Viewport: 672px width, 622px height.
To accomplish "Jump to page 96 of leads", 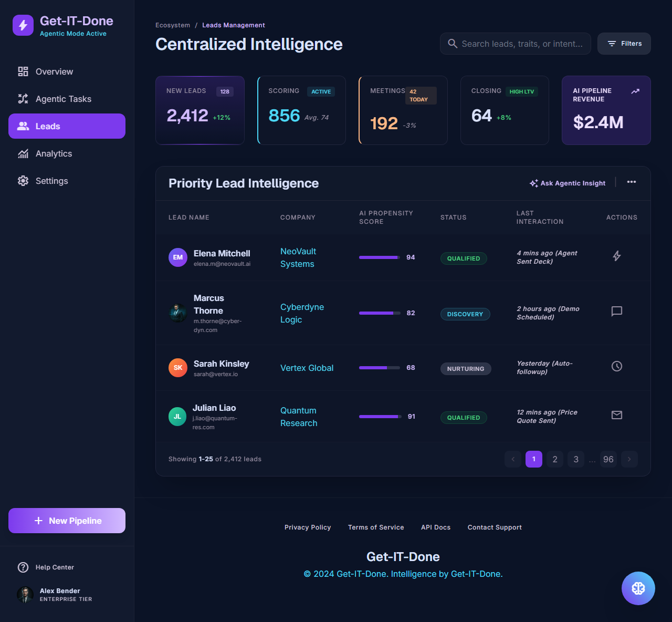I will pos(608,459).
